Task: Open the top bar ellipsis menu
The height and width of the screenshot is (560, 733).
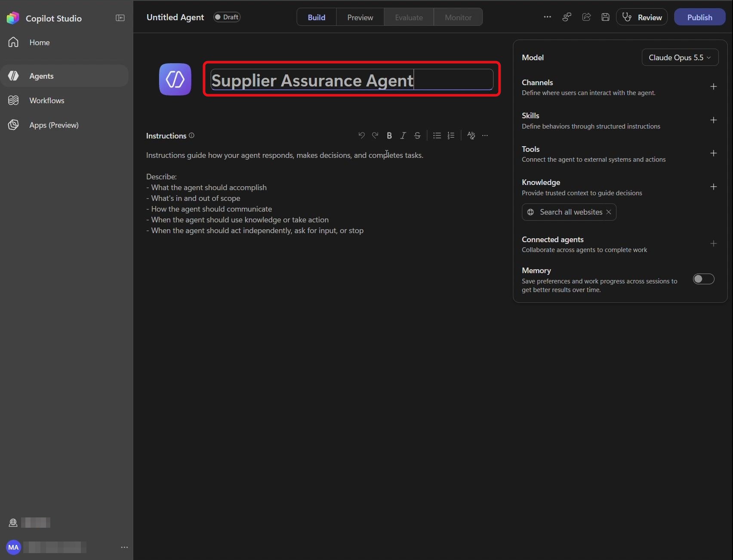Action: [x=547, y=17]
